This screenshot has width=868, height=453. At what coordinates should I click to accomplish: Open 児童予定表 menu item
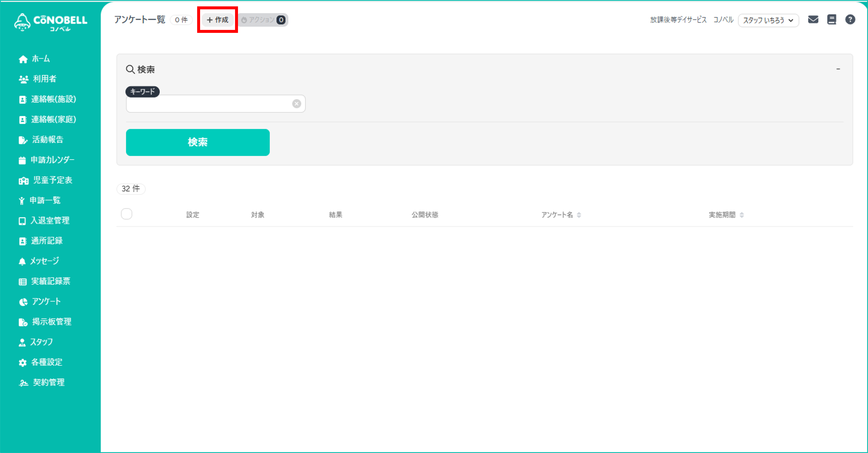53,180
